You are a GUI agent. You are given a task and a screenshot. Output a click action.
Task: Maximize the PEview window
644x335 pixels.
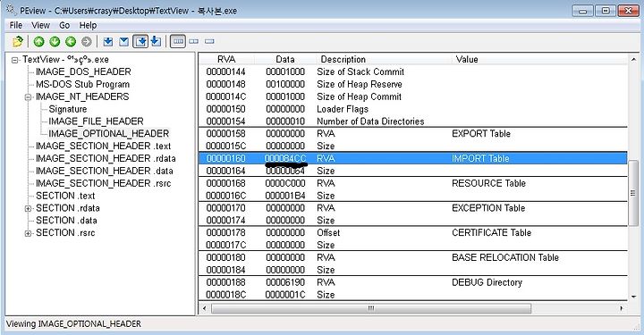coord(606,11)
